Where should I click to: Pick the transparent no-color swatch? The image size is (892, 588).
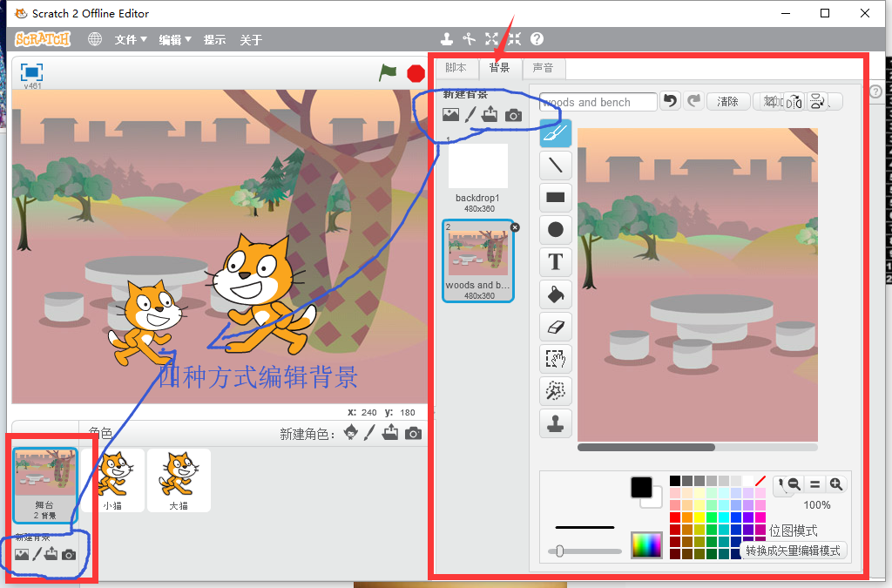760,481
